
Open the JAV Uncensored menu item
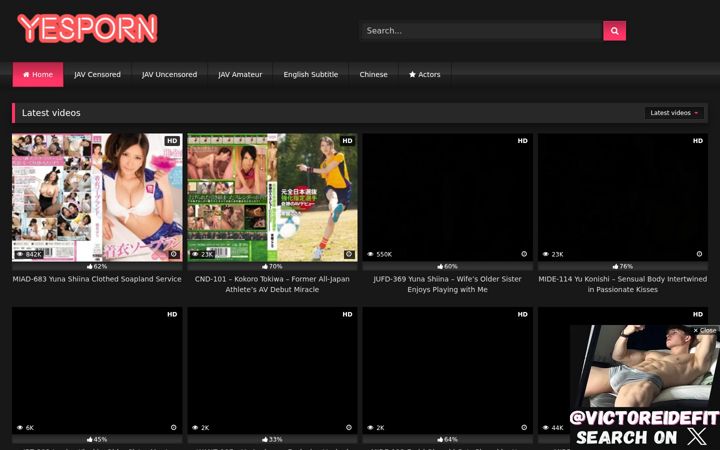click(169, 74)
